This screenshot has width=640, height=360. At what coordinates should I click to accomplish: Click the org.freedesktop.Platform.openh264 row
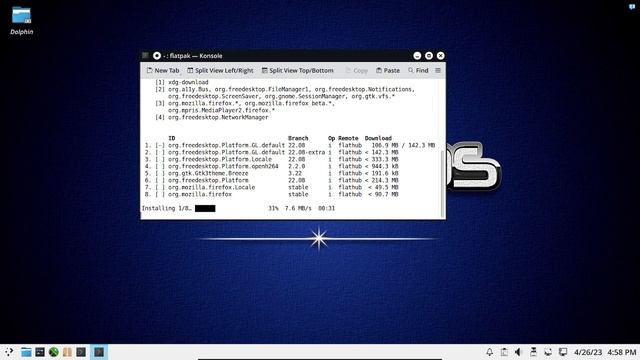[x=271, y=167]
